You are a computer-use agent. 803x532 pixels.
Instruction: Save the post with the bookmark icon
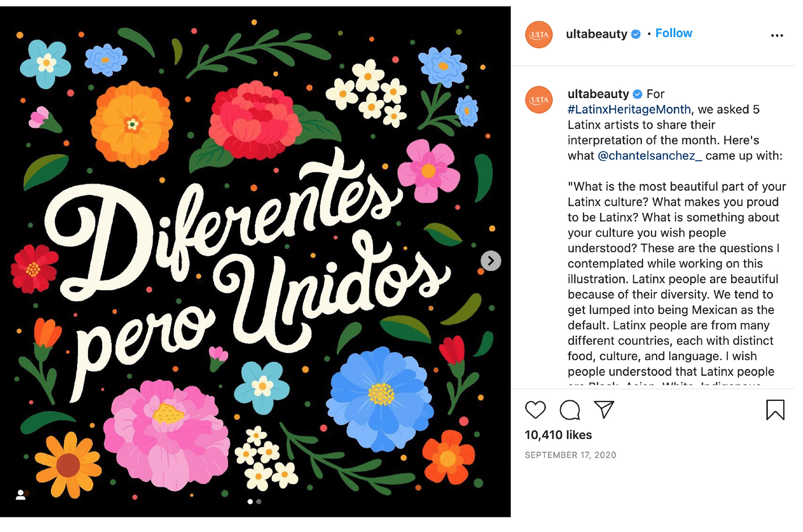775,409
